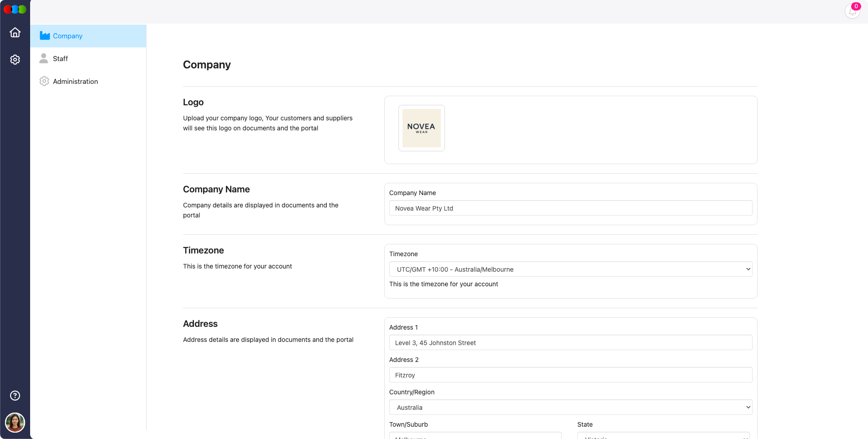Click the Address 2 field containing Fitzroy
This screenshot has height=439, width=868.
tap(570, 375)
